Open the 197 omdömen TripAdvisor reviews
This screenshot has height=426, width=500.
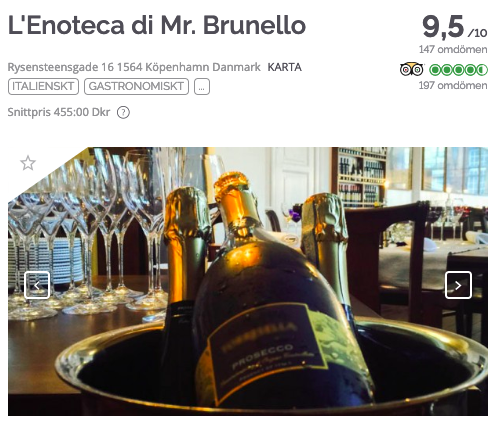click(453, 86)
